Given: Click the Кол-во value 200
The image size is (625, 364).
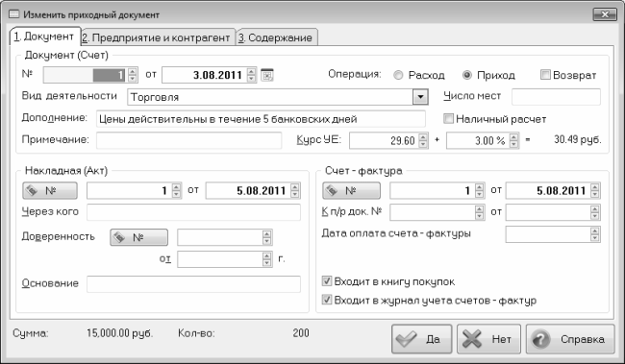Looking at the screenshot, I should (301, 332).
